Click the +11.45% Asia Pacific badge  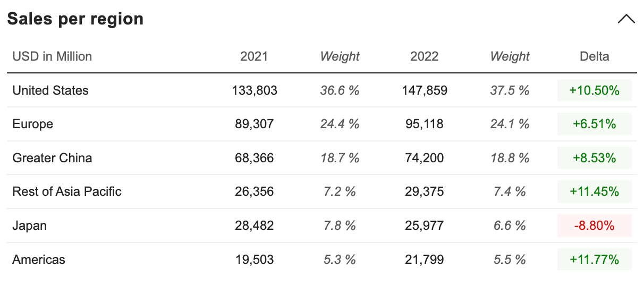coord(594,192)
